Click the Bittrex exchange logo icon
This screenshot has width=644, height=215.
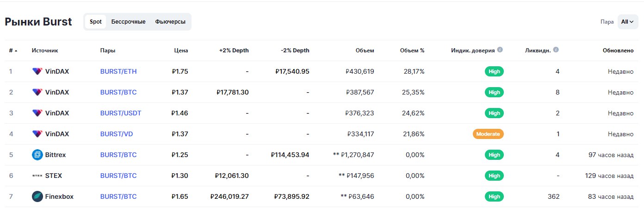37,155
